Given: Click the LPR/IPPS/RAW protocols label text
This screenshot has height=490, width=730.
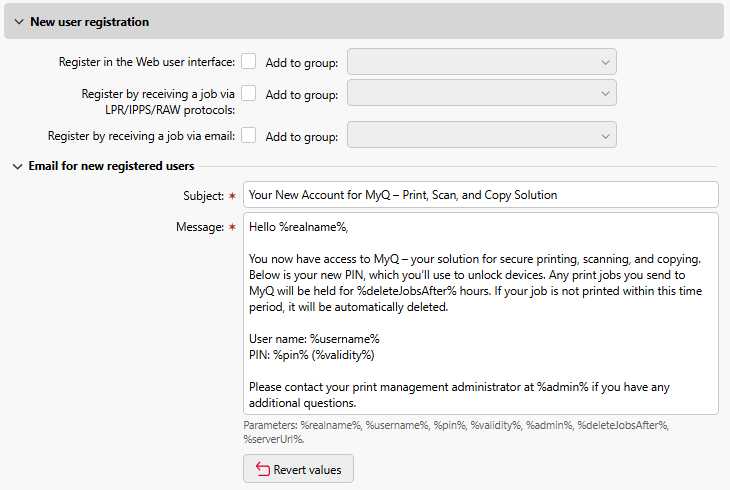Looking at the screenshot, I should tap(170, 110).
